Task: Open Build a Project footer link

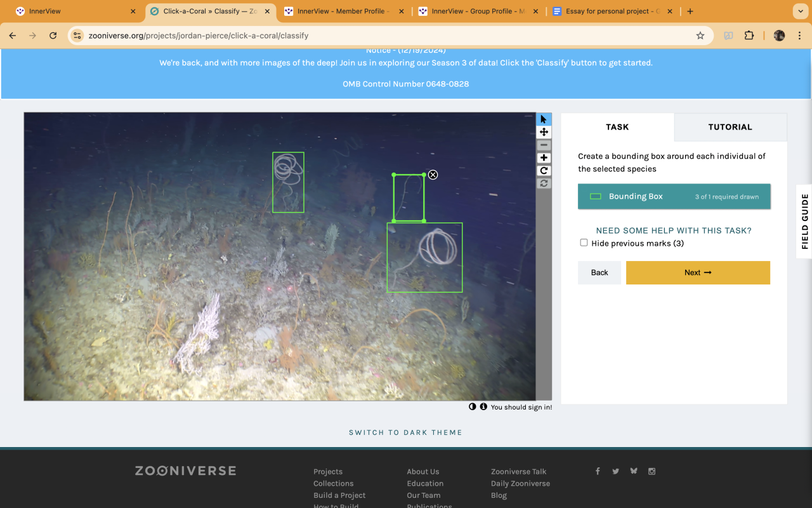Action: 339,495
